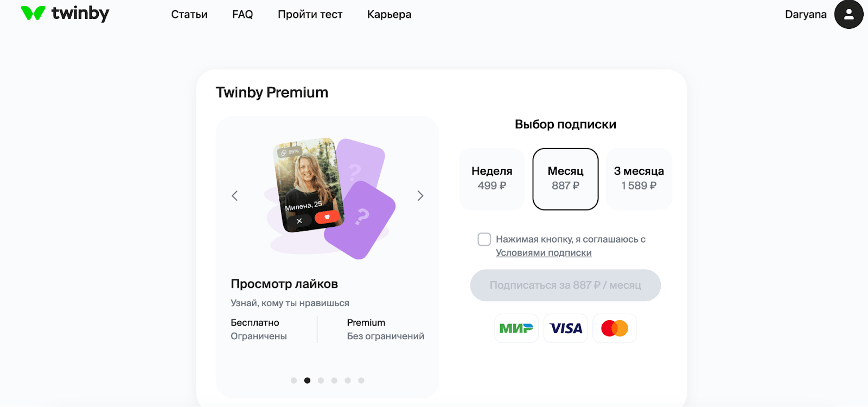Open the Условиями подписки link
868x407 pixels.
[544, 253]
